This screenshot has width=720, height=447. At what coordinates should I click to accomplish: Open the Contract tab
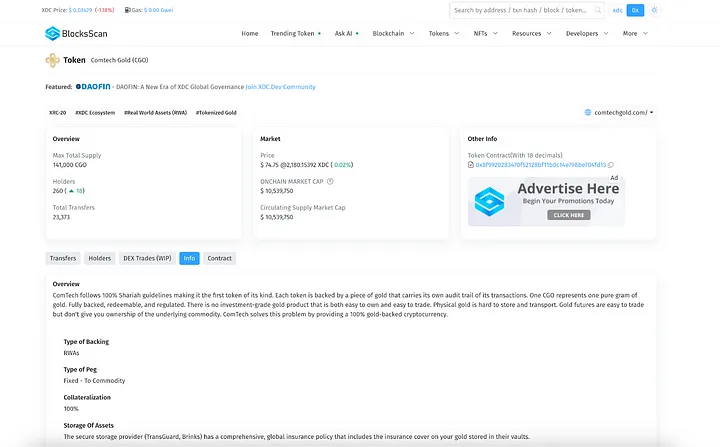click(219, 258)
